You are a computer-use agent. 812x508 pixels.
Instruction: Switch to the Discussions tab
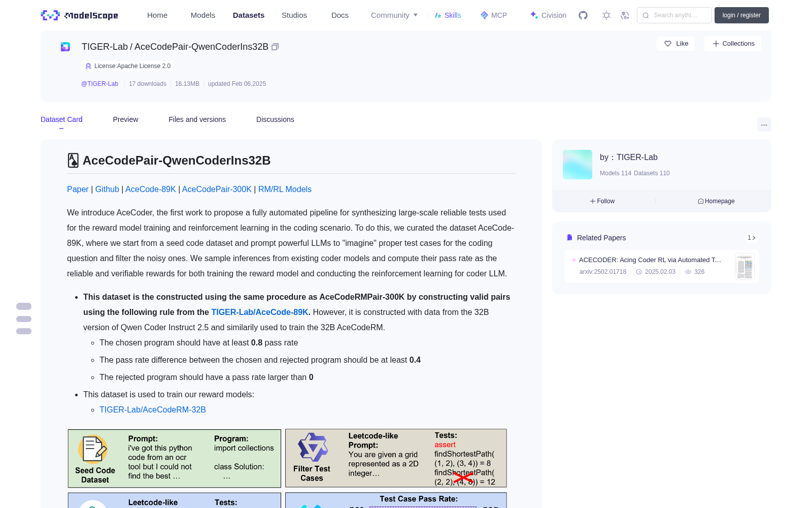click(x=275, y=119)
